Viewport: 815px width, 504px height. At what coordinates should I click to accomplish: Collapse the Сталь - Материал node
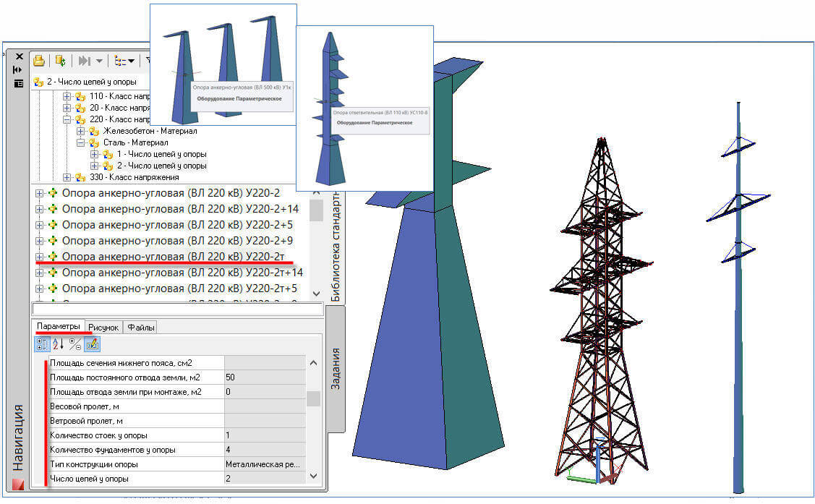[x=81, y=142]
